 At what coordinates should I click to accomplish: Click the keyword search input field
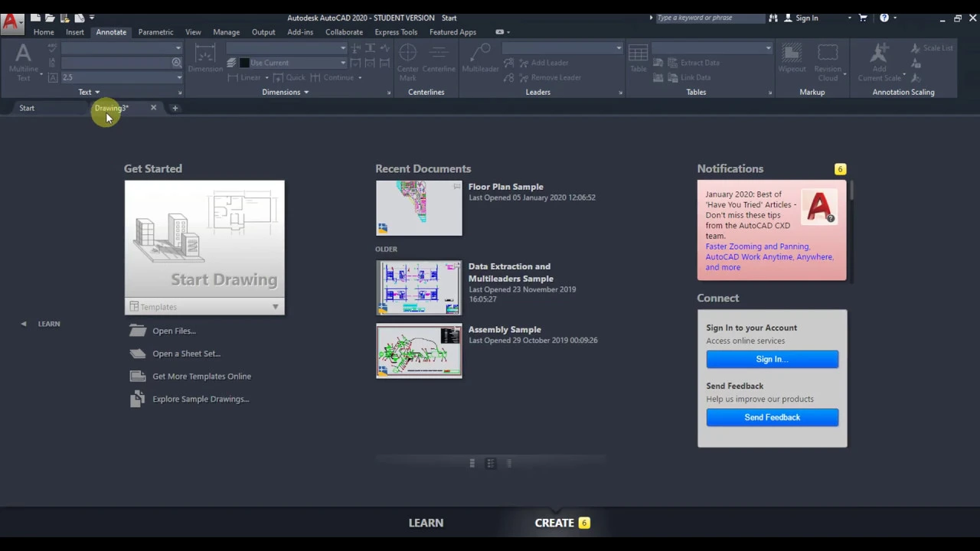click(x=709, y=18)
